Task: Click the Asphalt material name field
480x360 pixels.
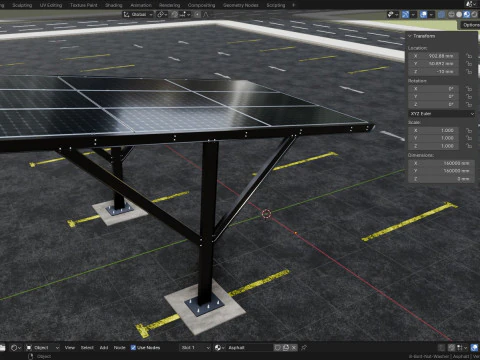Action: (x=249, y=348)
